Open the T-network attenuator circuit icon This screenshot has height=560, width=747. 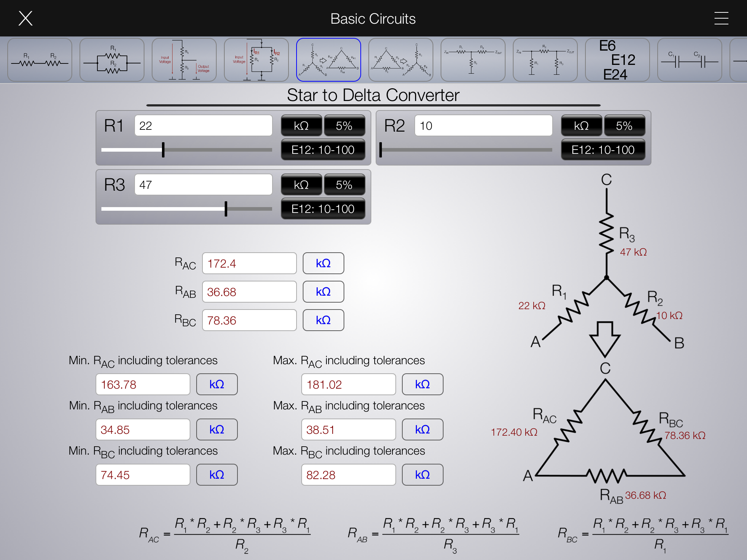coord(473,60)
